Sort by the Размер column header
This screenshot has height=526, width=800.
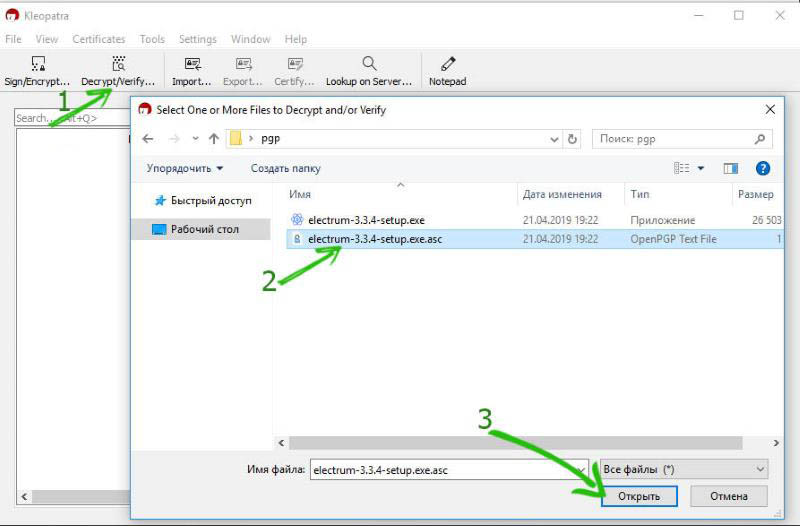(x=758, y=194)
